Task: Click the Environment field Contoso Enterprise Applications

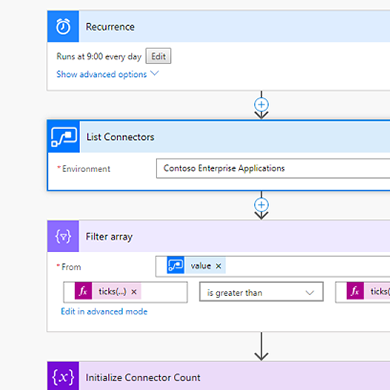Action: [273, 168]
